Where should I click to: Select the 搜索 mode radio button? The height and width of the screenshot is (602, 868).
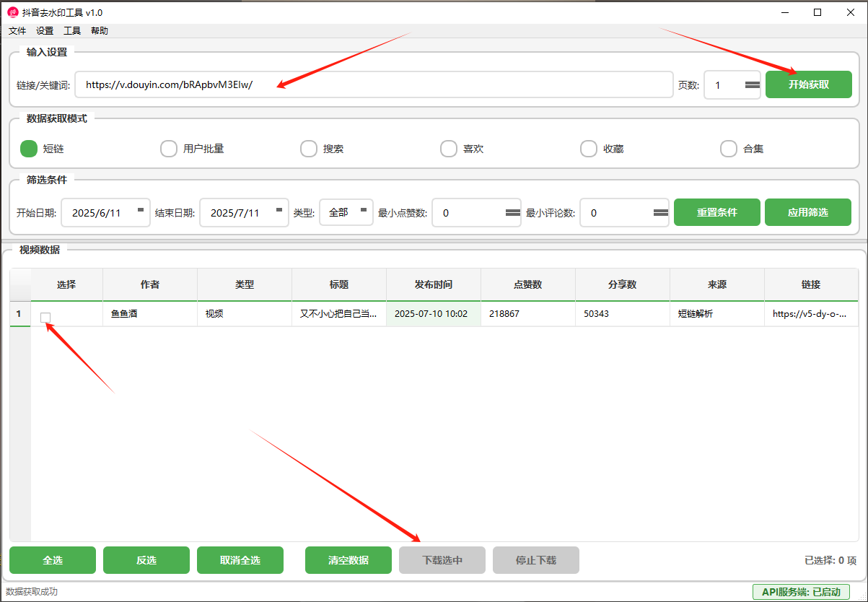click(x=309, y=149)
